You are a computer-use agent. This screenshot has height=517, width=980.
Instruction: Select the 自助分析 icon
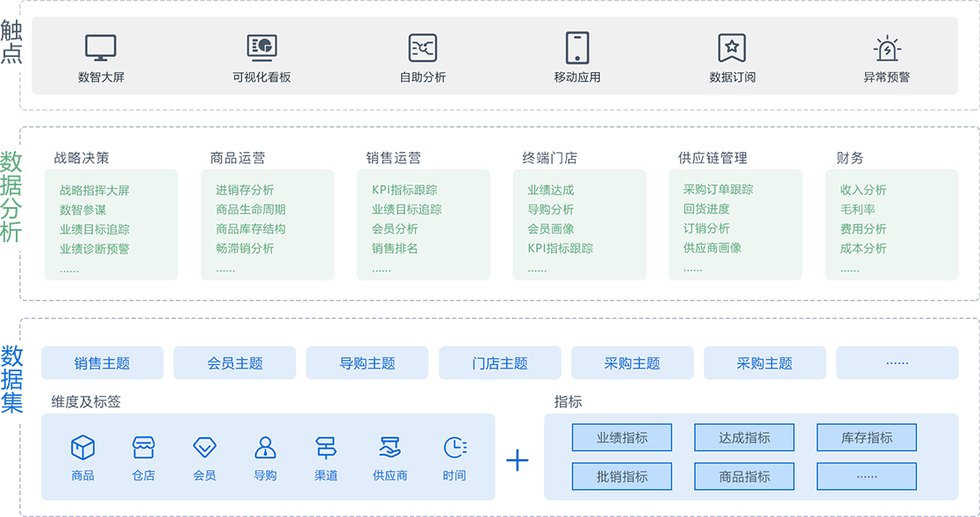[423, 47]
